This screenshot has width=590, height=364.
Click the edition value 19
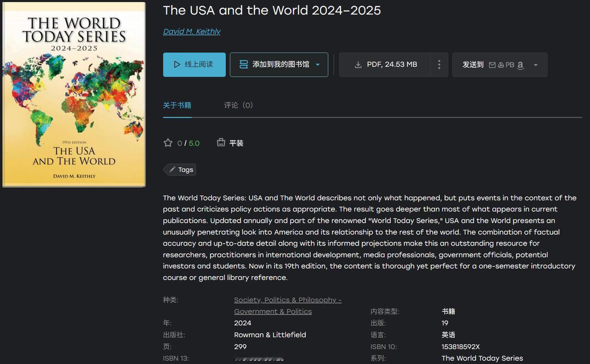(445, 323)
